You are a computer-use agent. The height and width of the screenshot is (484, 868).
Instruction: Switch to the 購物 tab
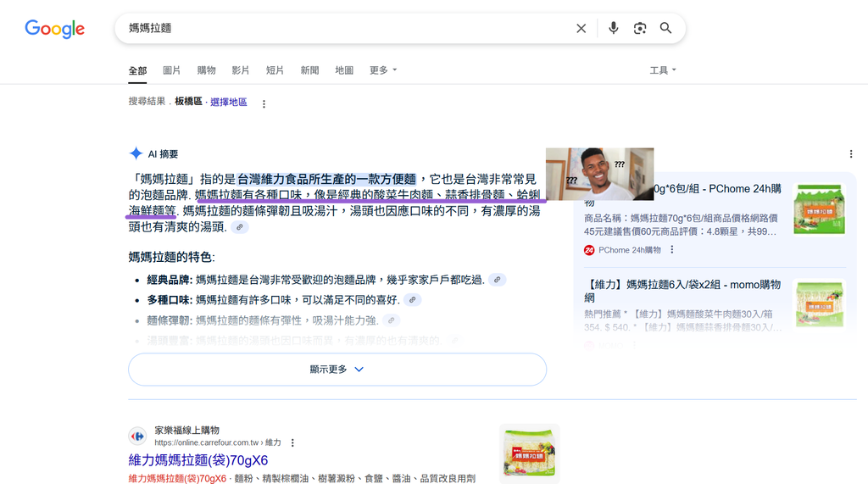click(206, 70)
